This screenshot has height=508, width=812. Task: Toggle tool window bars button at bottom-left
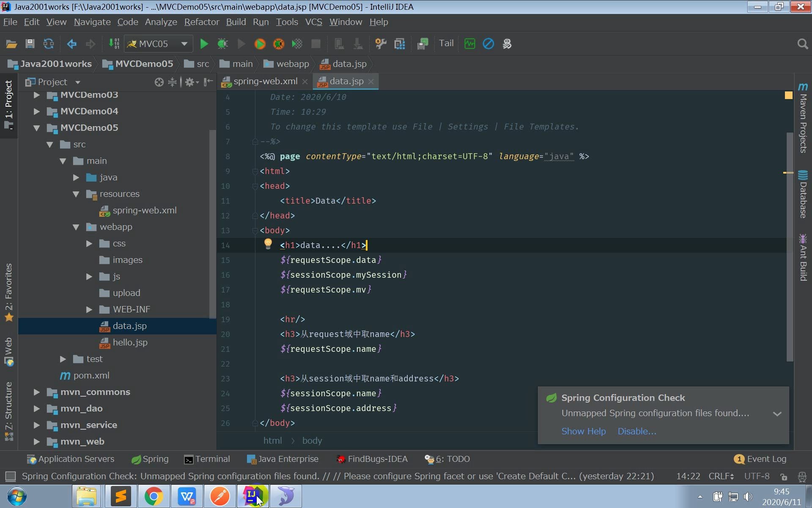coord(10,477)
